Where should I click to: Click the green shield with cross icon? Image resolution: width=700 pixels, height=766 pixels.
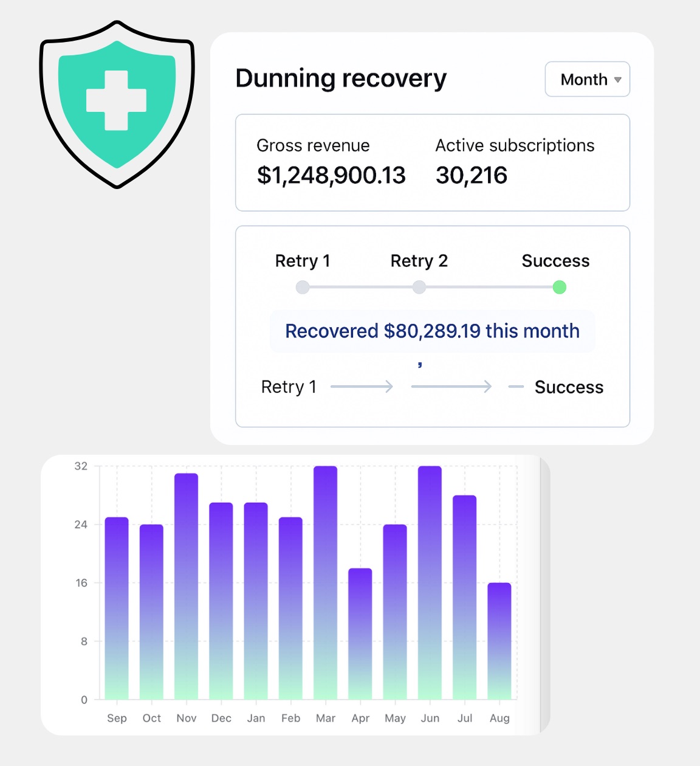[117, 103]
